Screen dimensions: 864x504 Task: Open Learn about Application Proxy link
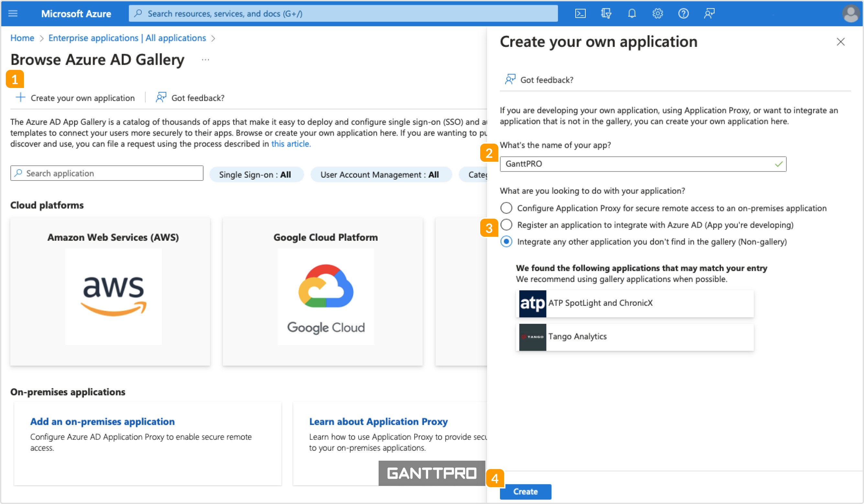pos(378,422)
